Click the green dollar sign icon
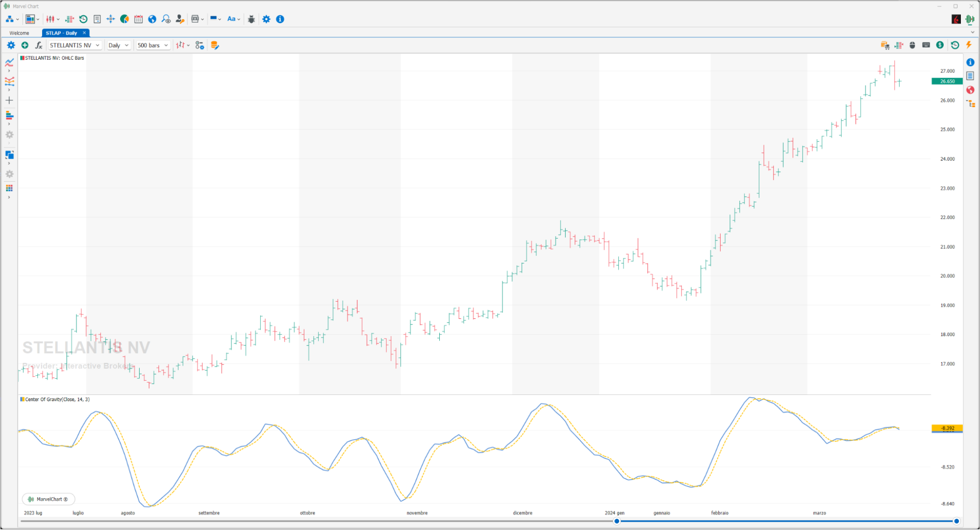Screen dimensions: 980x530 coord(940,45)
